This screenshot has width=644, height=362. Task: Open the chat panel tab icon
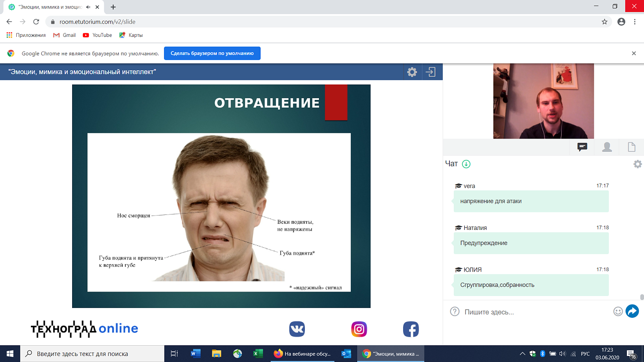click(582, 147)
